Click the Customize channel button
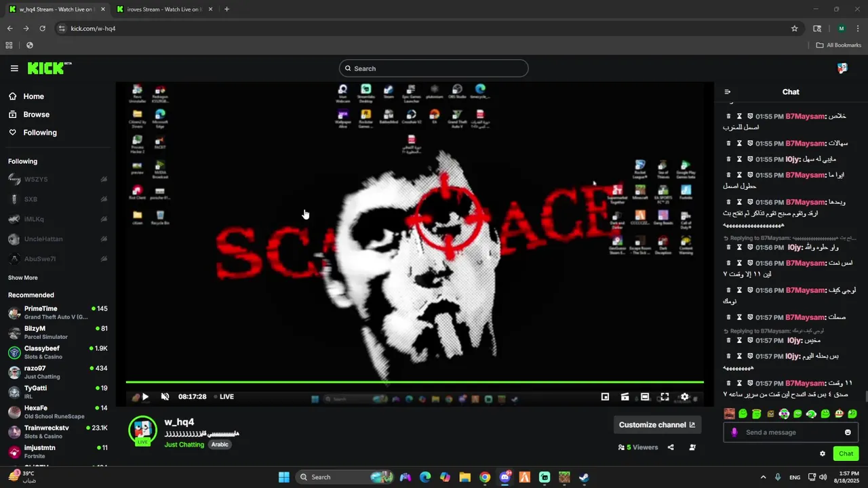Viewport: 868px width, 488px height. pos(657,425)
